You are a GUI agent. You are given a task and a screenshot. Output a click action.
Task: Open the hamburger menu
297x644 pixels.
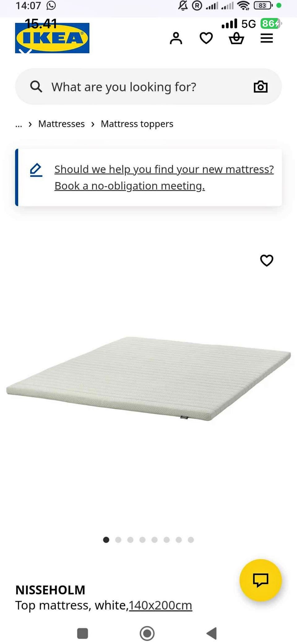[267, 38]
